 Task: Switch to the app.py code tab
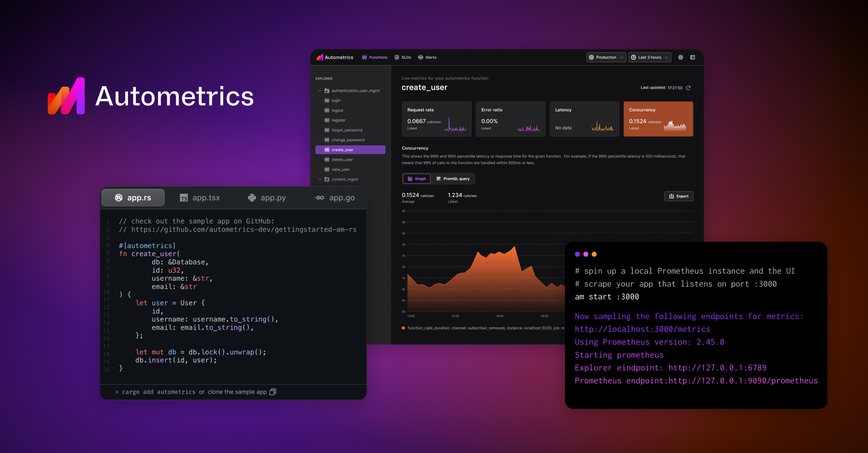coord(267,198)
